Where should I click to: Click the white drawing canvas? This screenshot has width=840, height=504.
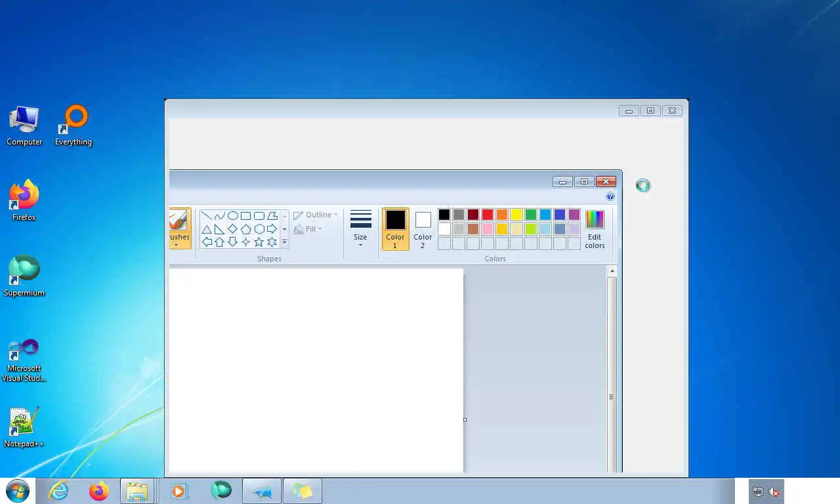click(316, 371)
